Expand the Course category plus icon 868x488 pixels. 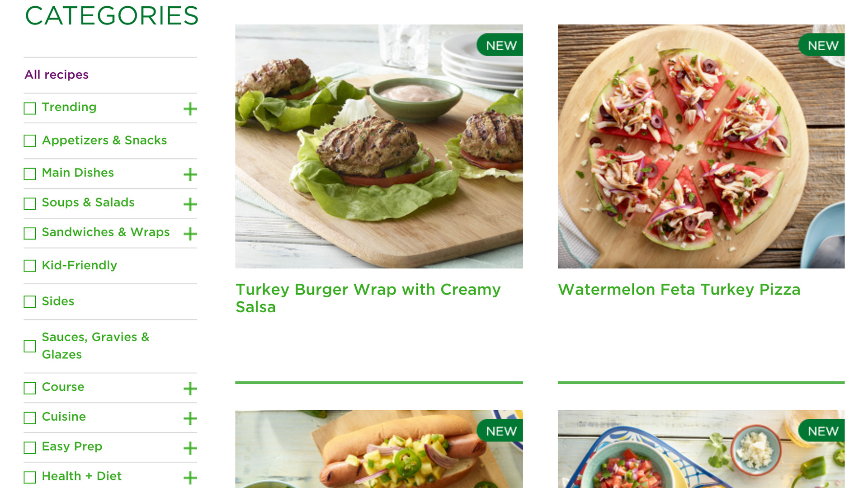pyautogui.click(x=190, y=389)
